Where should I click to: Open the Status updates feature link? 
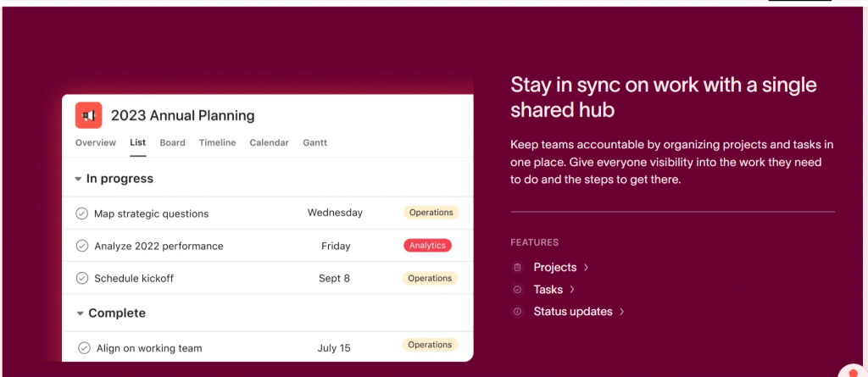click(x=573, y=312)
